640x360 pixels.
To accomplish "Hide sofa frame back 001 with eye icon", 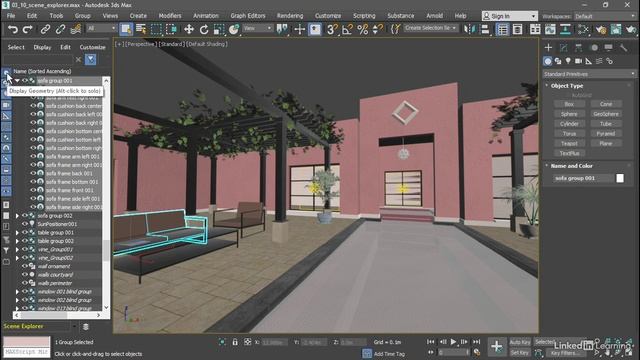I will (33, 173).
